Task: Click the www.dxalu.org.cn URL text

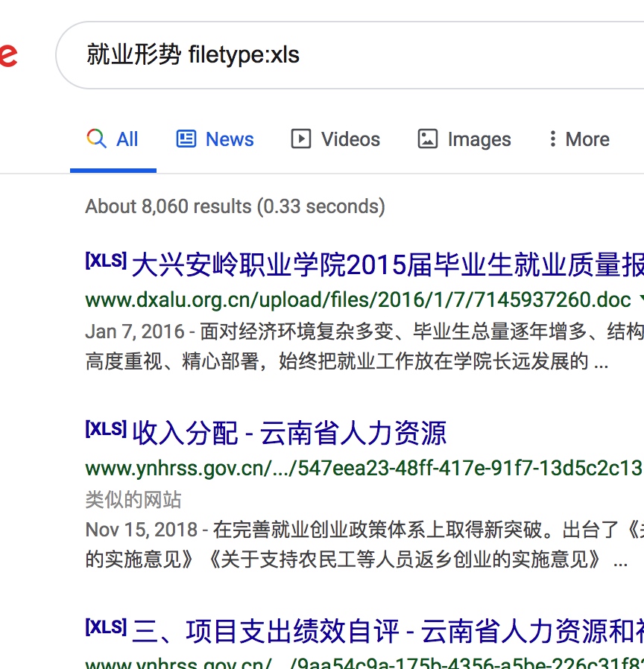Action: 358,300
